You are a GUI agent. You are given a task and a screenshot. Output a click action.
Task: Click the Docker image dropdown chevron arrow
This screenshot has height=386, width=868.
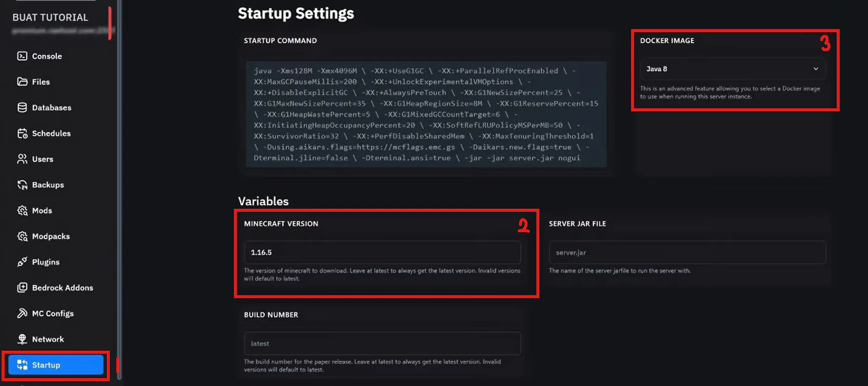point(816,69)
